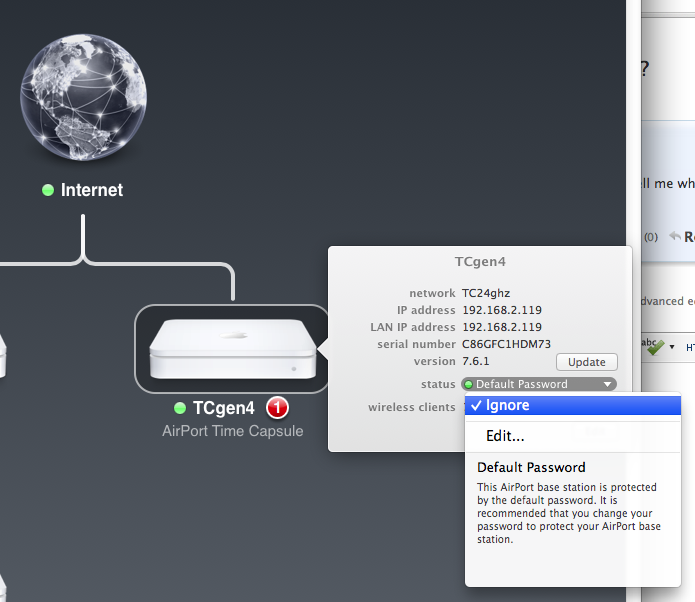Click the red alert badge next to TCgen4
This screenshot has height=602, width=695.
click(x=277, y=407)
